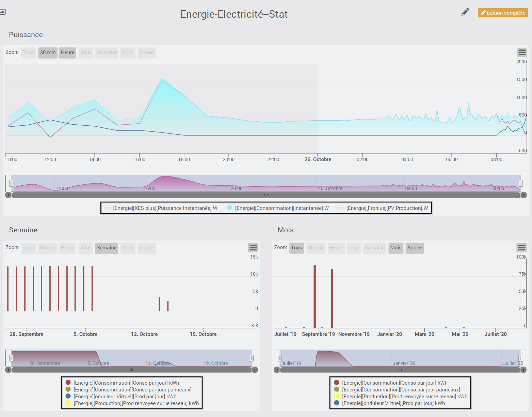Click the image icon left of the page title
The height and width of the screenshot is (417, 532).
pyautogui.click(x=2, y=12)
